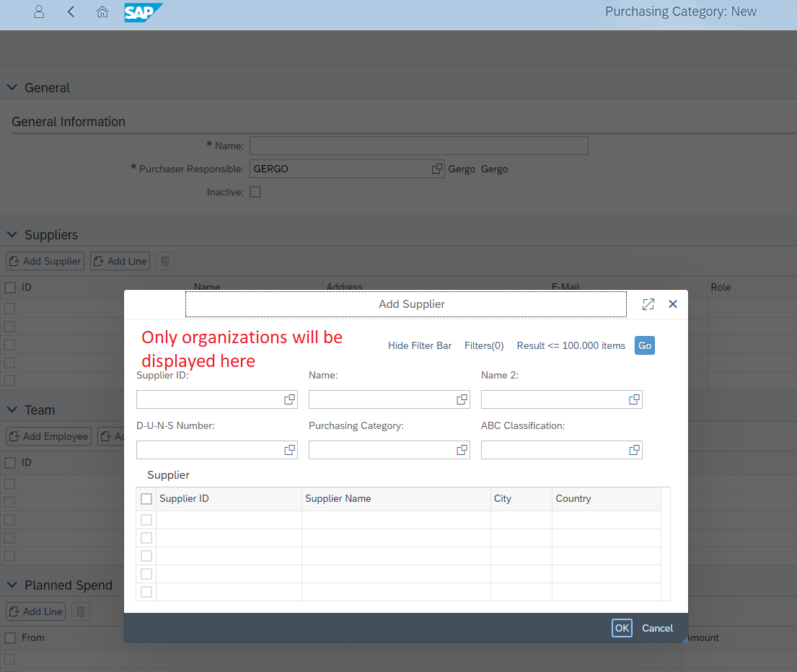Focus the ABC Classification filter input
This screenshot has height=672, width=797.
[561, 450]
